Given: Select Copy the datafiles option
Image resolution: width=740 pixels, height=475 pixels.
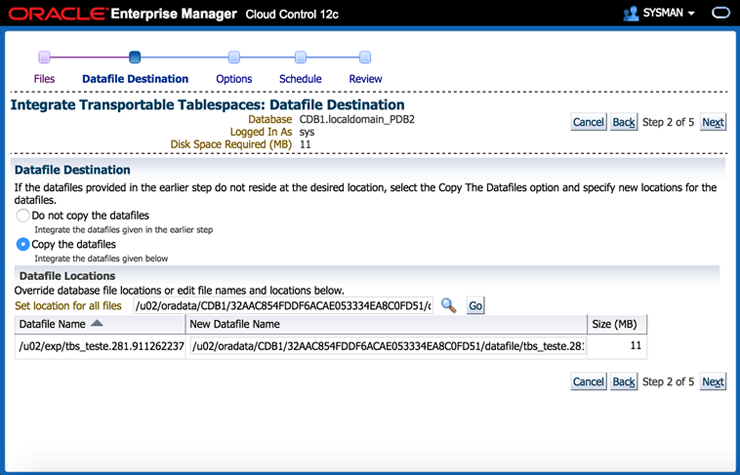Looking at the screenshot, I should 23,244.
